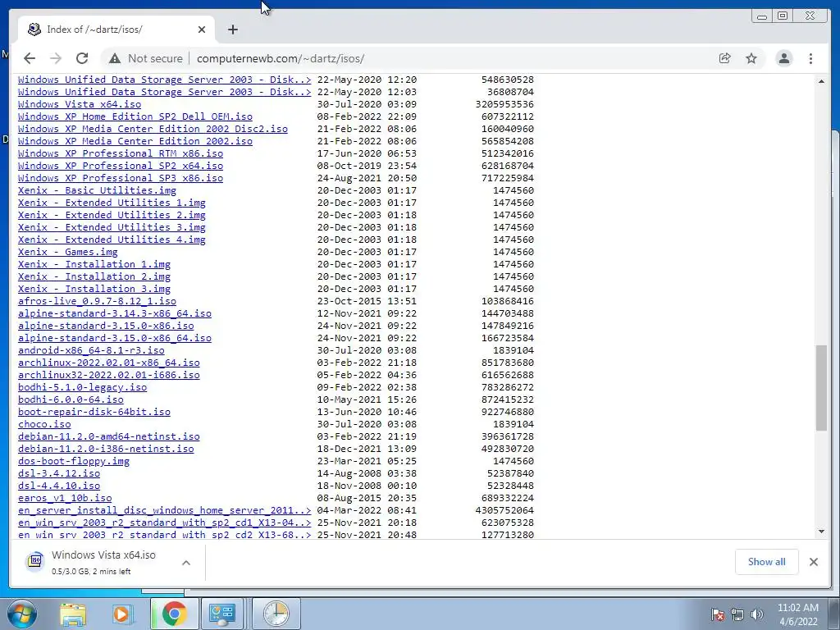Download Windows Vista x64.iso link
This screenshot has height=630, width=840.
(x=80, y=104)
